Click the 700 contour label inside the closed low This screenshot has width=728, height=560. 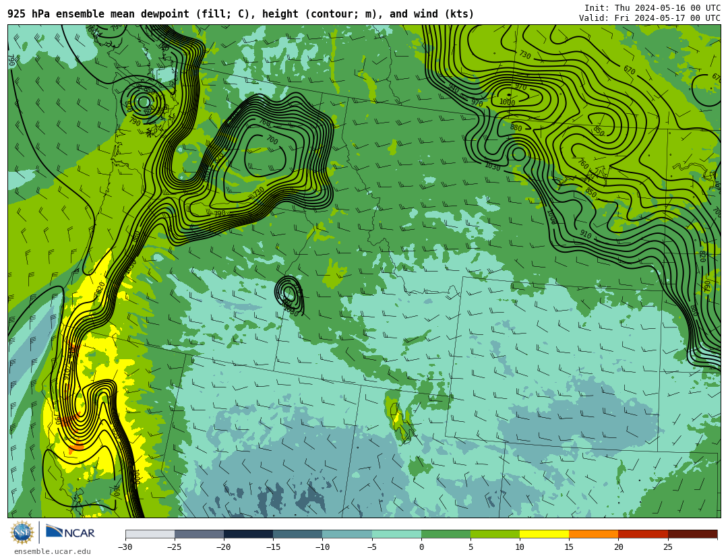tap(272, 139)
